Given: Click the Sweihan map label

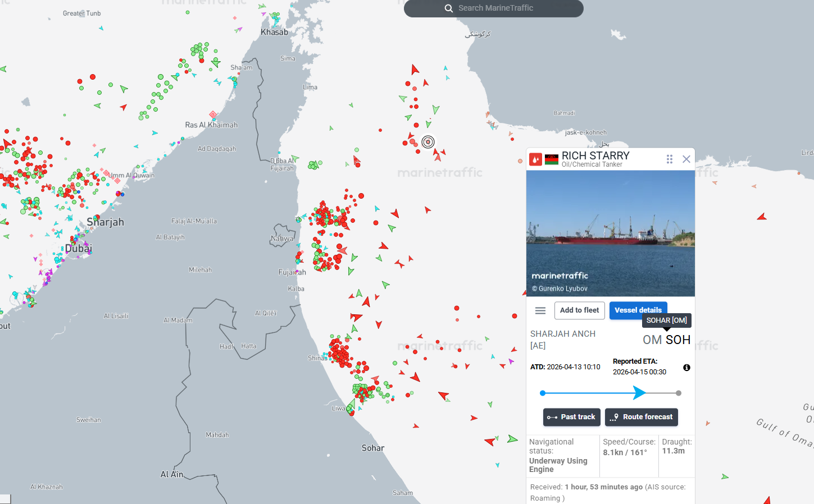Looking at the screenshot, I should click(89, 420).
